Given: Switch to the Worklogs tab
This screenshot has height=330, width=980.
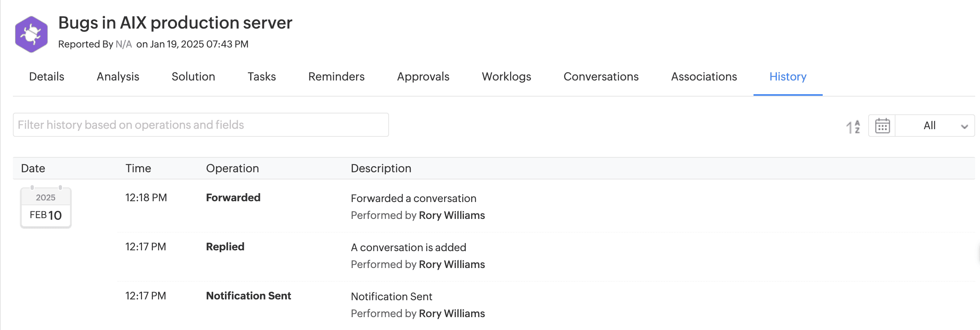Looking at the screenshot, I should pos(506,76).
